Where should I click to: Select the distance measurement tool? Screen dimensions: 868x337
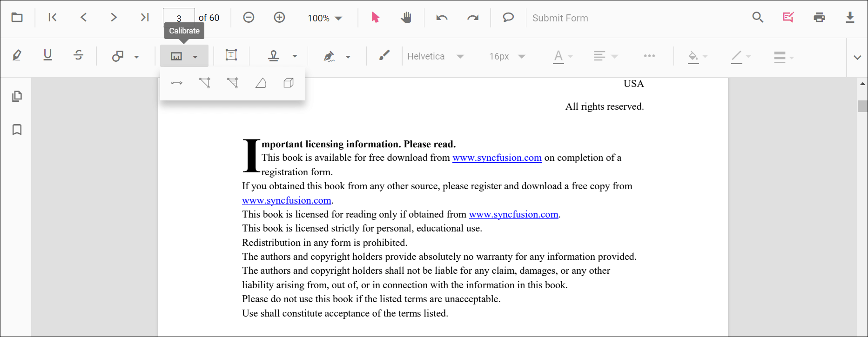[x=177, y=83]
